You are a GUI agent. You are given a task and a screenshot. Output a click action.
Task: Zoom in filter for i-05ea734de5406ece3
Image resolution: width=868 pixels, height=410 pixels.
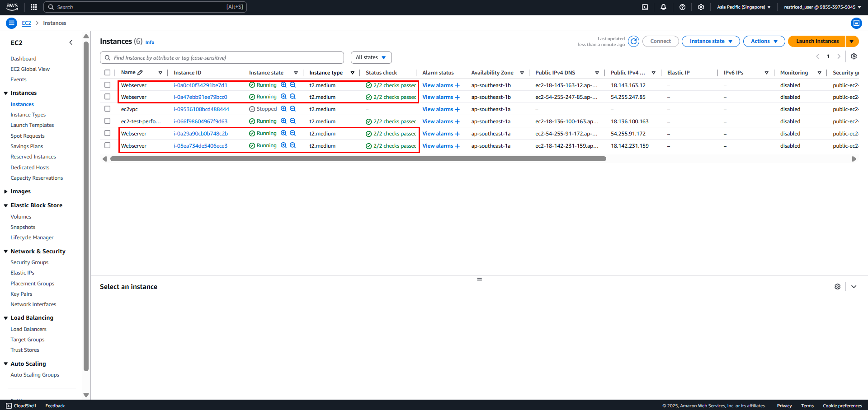(283, 145)
